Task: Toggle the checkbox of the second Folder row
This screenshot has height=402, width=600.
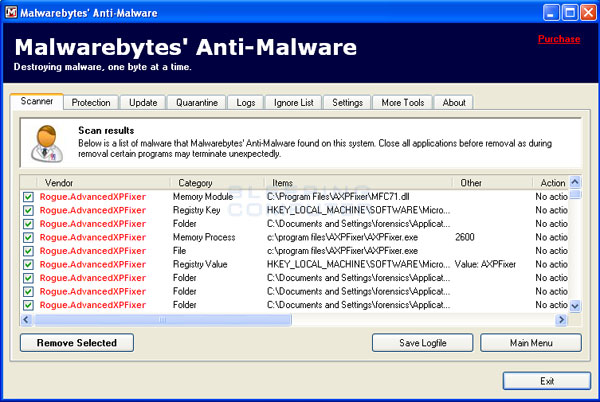Action: click(x=28, y=278)
